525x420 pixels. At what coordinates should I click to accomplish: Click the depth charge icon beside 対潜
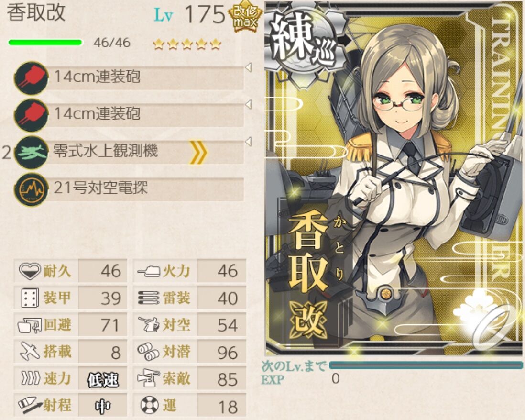point(148,351)
